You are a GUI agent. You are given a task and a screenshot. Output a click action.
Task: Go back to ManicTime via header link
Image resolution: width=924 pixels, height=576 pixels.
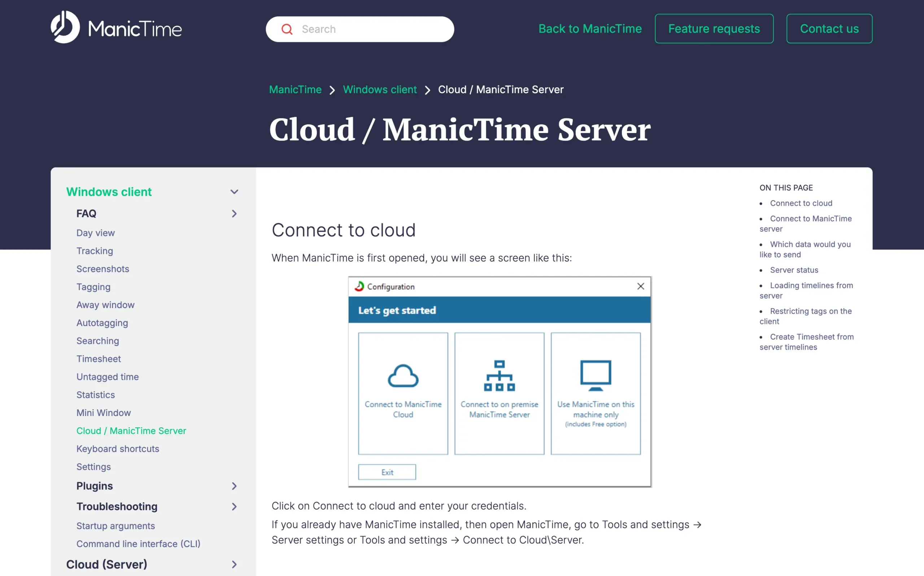(x=590, y=29)
